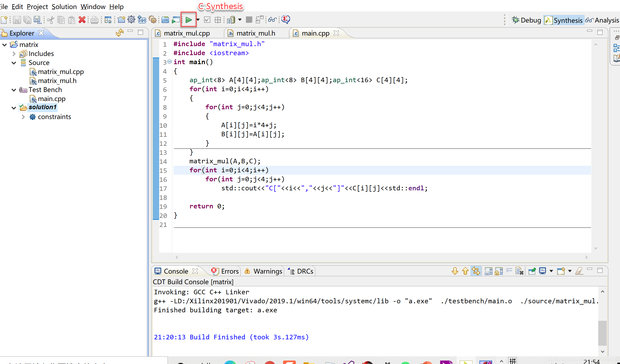Pin the console view
The width and height of the screenshot is (620, 364).
532,271
